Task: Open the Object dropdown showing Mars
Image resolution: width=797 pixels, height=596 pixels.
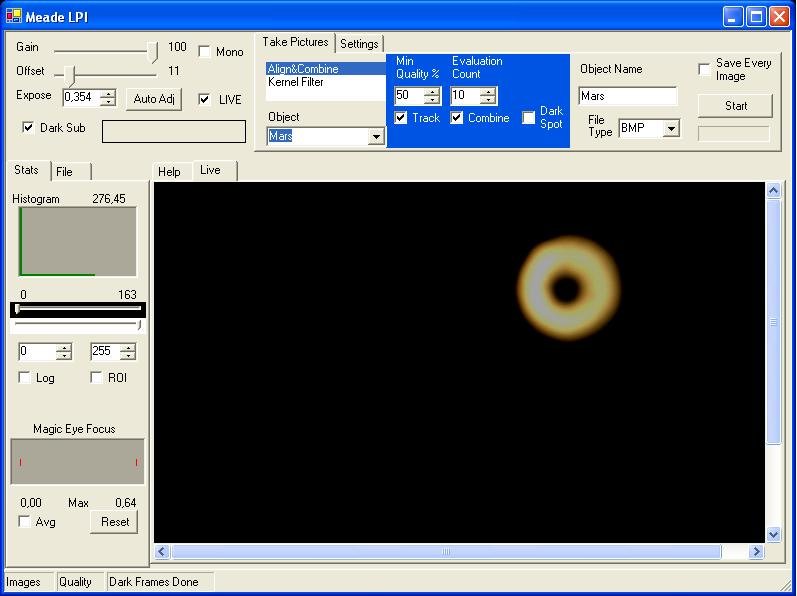Action: 376,137
